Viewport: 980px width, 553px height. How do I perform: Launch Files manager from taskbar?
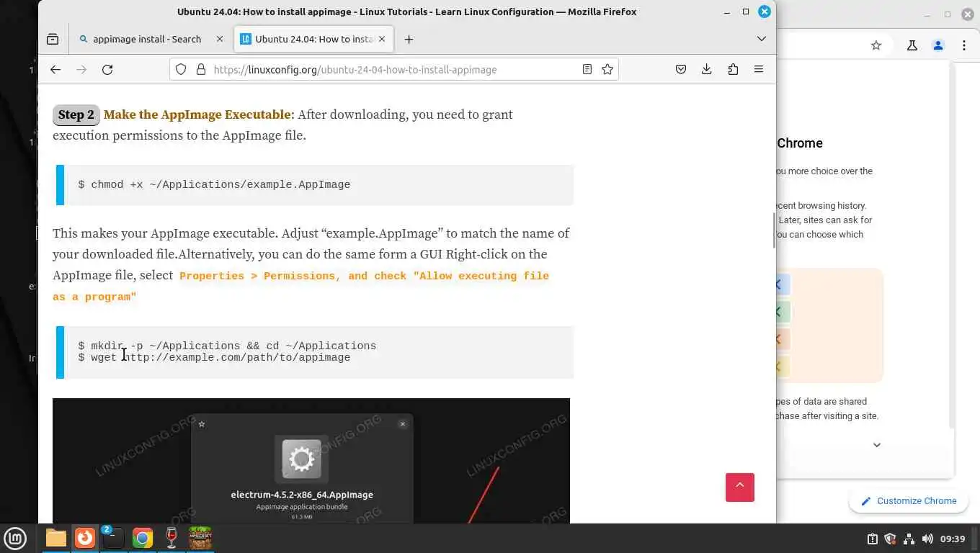tap(55, 538)
